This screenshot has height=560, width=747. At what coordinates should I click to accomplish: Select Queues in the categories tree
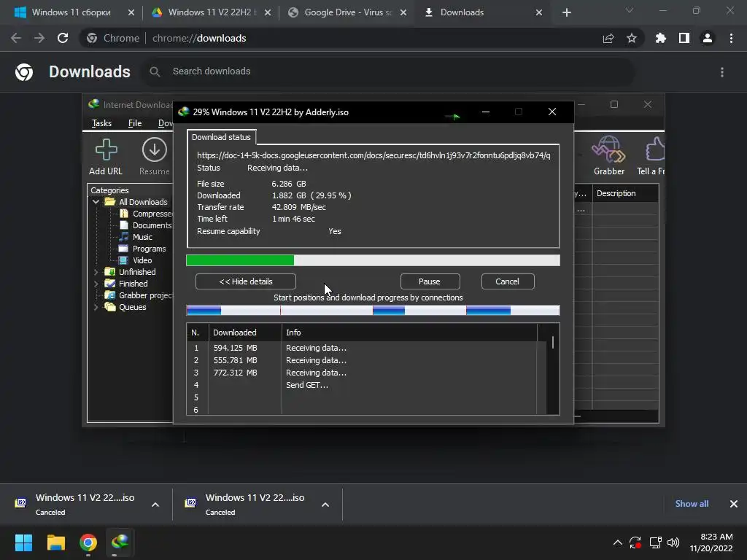pos(133,307)
